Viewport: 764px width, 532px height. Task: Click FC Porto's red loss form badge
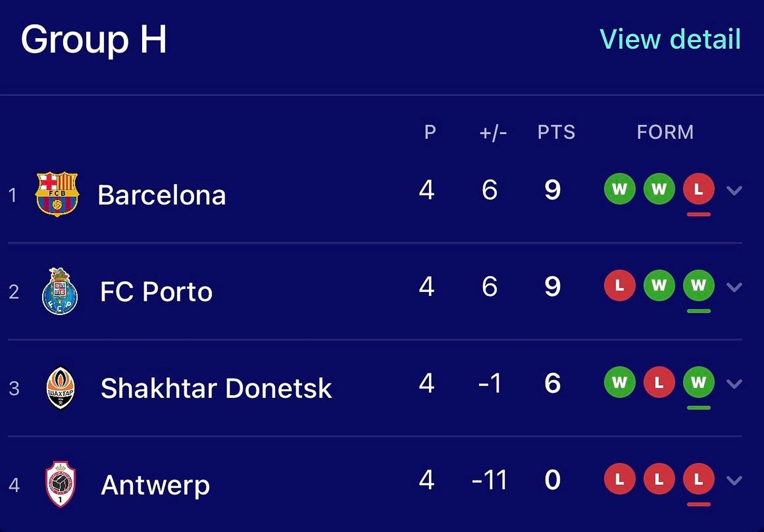[x=620, y=286]
